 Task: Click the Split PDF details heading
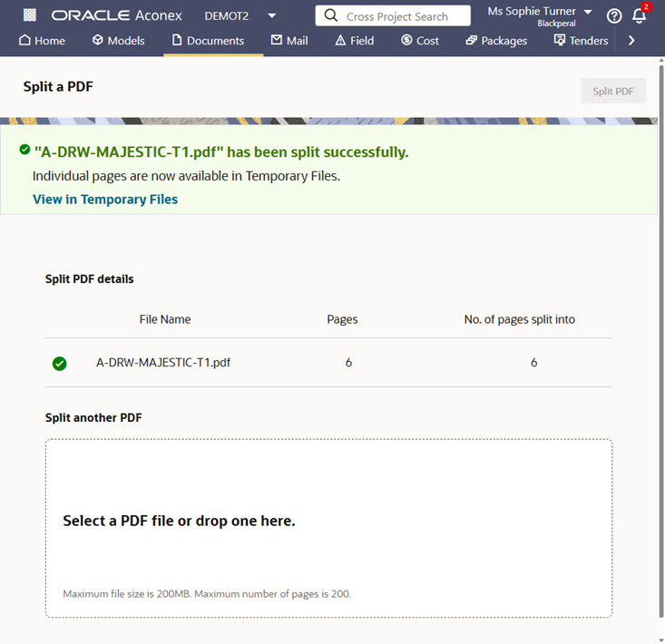coord(90,279)
